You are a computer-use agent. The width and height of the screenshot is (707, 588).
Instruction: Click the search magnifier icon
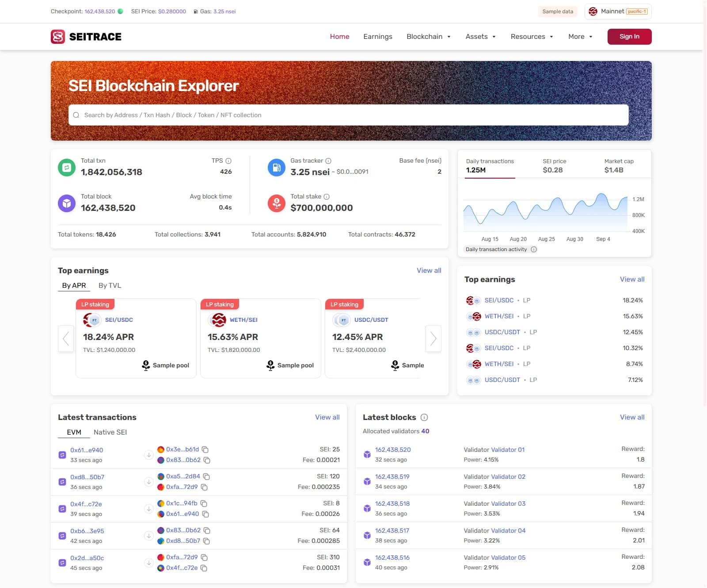click(x=76, y=115)
